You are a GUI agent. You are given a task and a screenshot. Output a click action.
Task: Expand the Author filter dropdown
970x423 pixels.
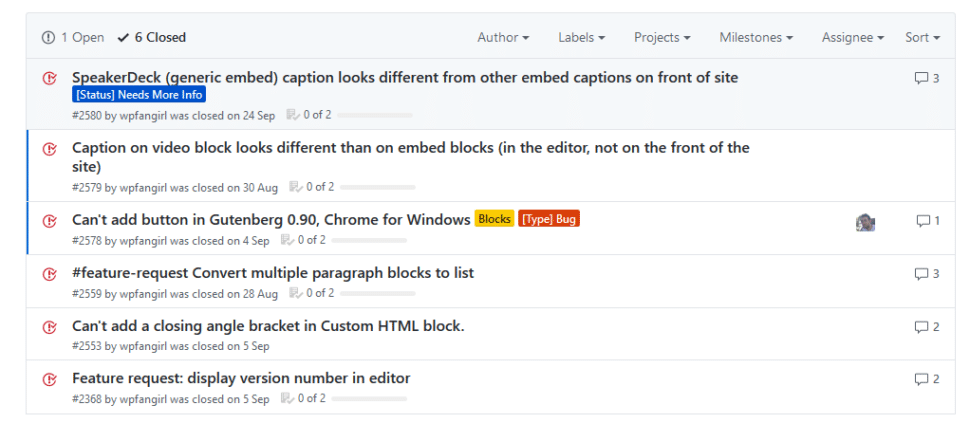503,38
